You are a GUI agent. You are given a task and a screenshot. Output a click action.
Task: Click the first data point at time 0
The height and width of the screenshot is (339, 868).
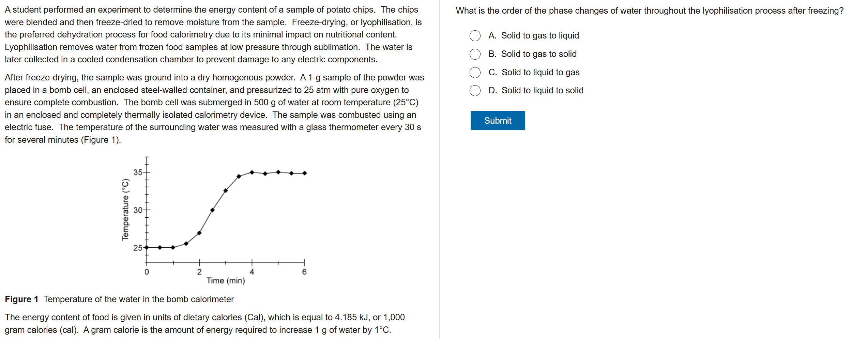coord(147,247)
